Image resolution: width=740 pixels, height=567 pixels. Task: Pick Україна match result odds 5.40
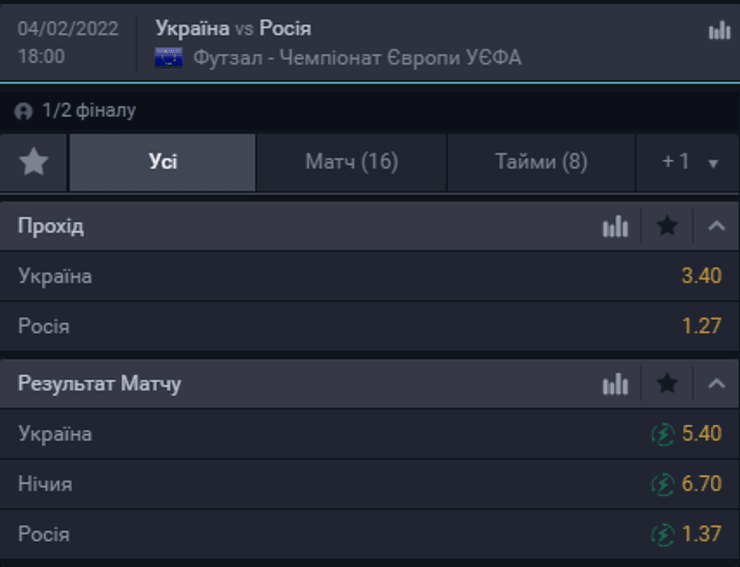(700, 434)
